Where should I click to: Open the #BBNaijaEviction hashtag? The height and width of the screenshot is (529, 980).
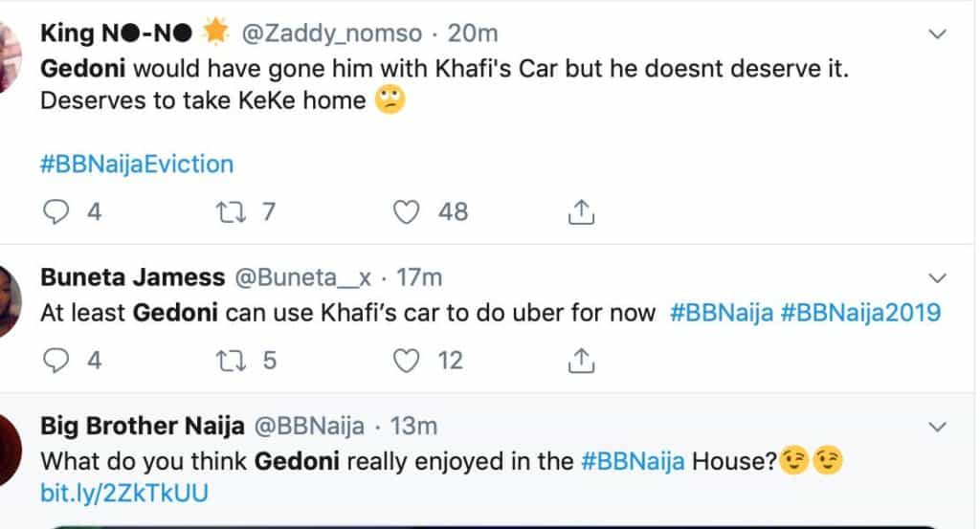(137, 164)
